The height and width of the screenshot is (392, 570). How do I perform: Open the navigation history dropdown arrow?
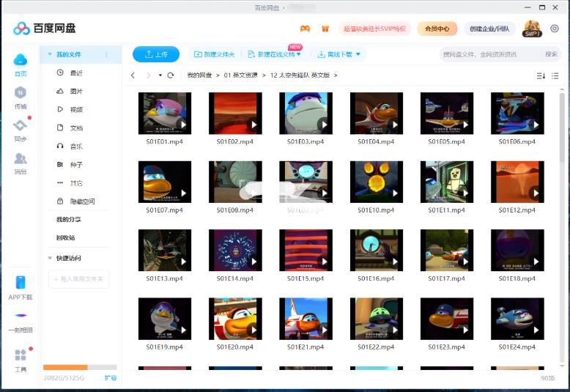[x=160, y=75]
